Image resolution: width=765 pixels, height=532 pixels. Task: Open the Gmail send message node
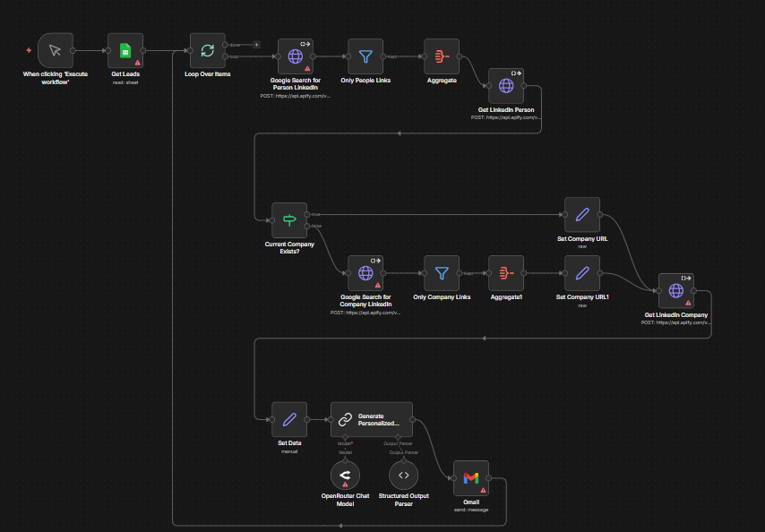(470, 478)
